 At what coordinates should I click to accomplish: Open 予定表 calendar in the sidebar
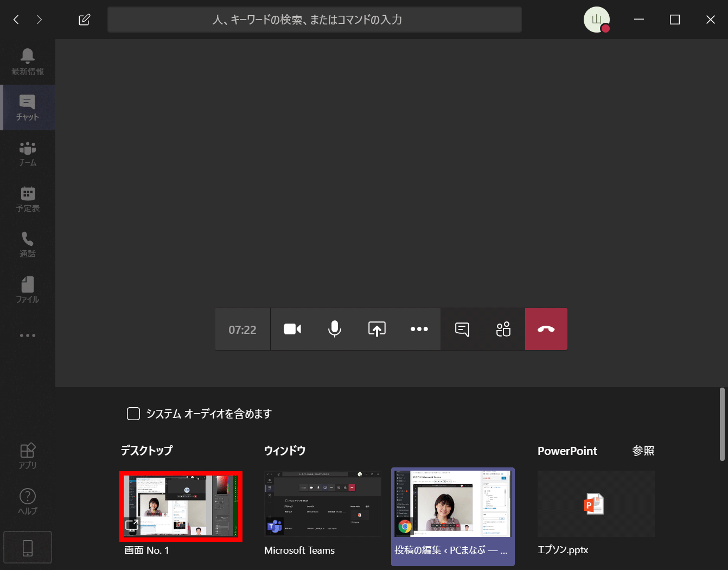(x=28, y=199)
